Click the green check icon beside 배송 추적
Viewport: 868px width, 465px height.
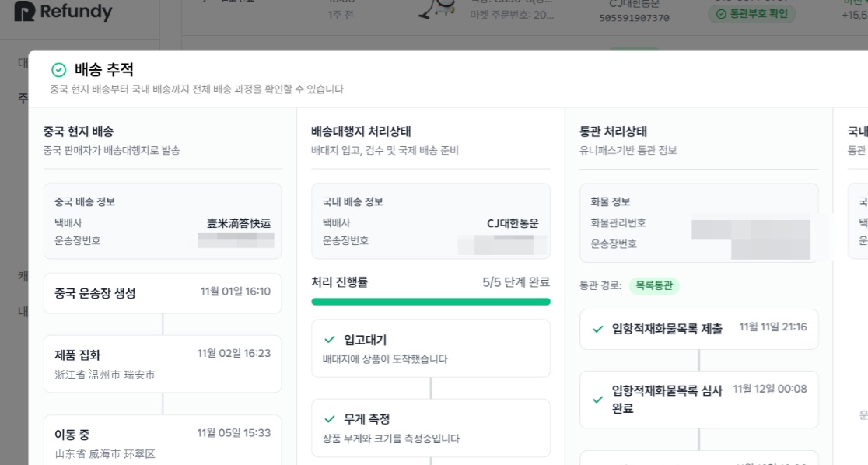point(58,70)
